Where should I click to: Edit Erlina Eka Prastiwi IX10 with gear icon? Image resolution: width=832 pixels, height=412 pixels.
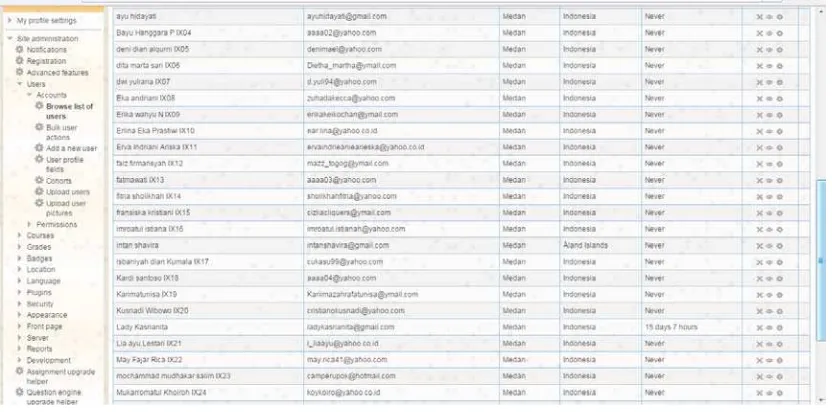point(779,132)
